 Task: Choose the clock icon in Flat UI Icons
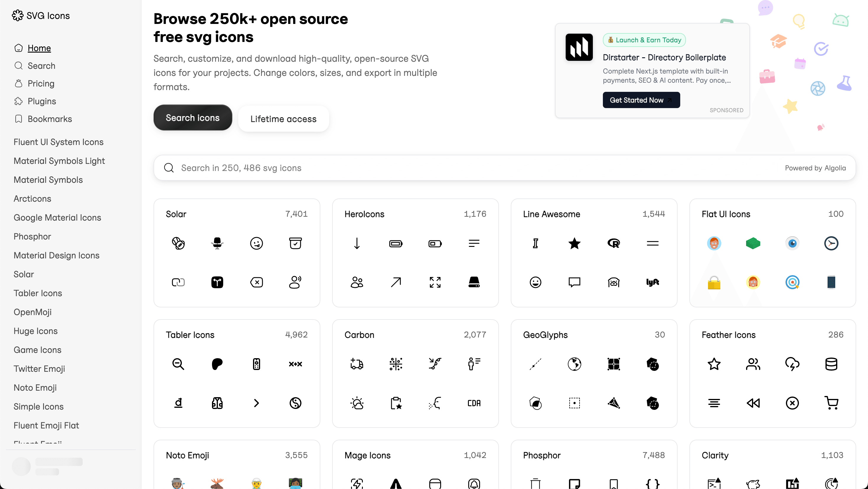click(x=831, y=243)
